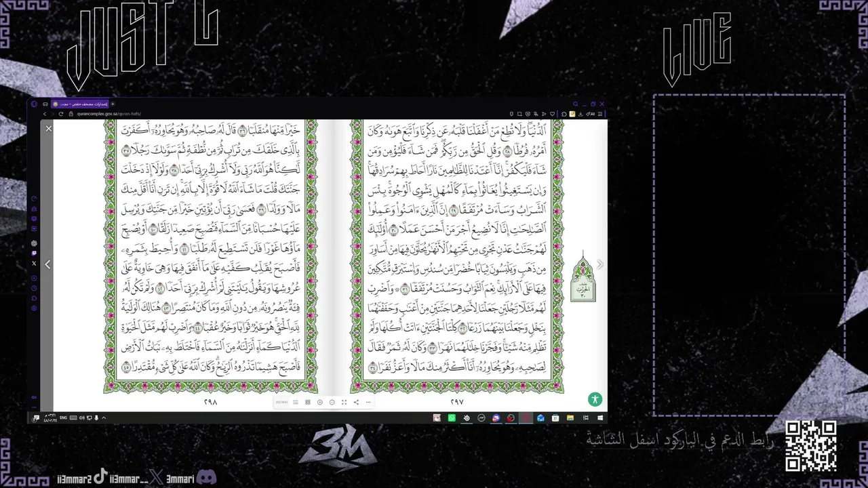Open the Twitch icon in the browser sidebar

35,253
